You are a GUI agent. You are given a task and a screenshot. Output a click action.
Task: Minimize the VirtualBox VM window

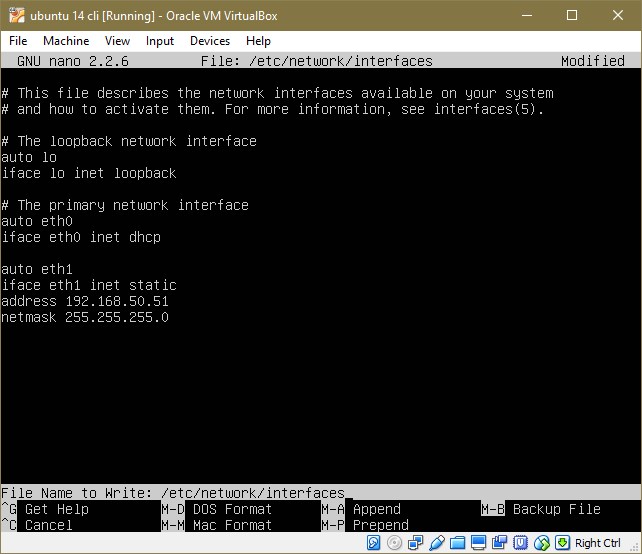coord(527,16)
